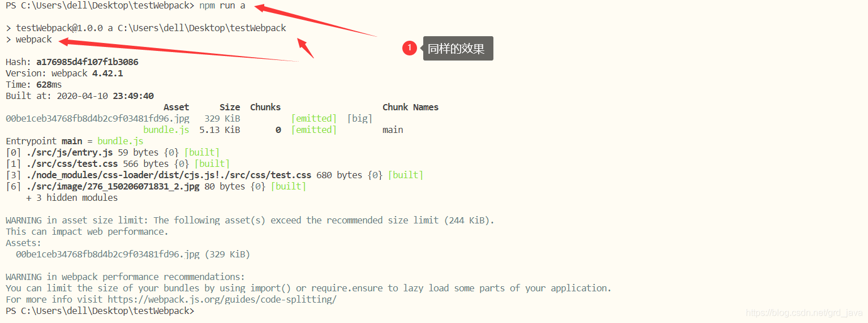868x323 pixels.
Task: Click the '[1] ./src/css/test.css' module line
Action: coord(118,164)
